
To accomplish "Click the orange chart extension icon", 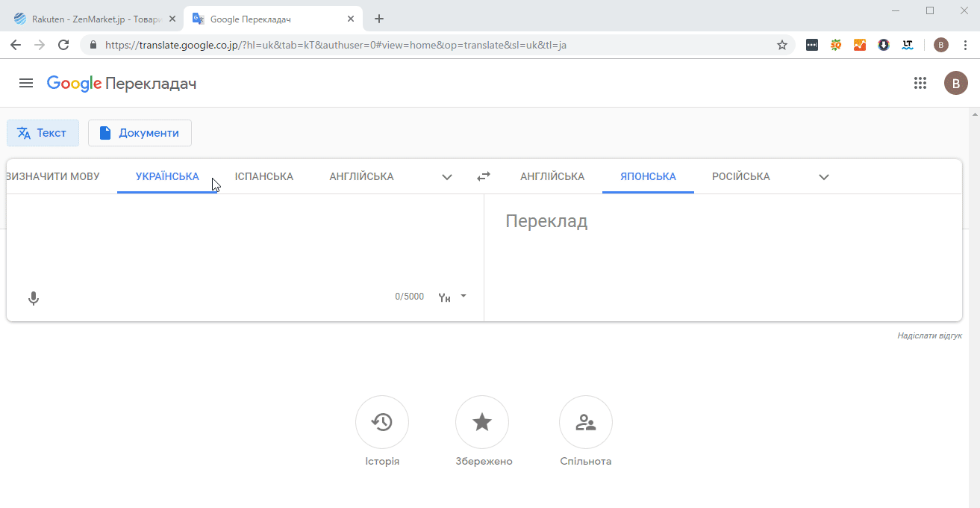I will pos(860,45).
